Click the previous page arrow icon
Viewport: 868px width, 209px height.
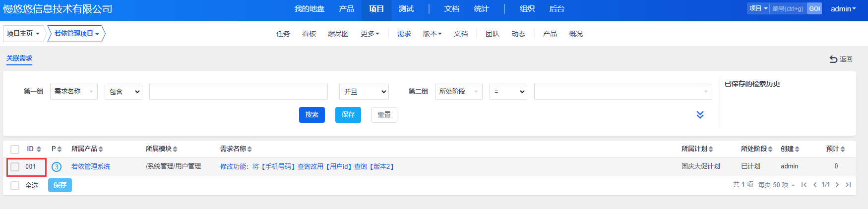pyautogui.click(x=815, y=185)
